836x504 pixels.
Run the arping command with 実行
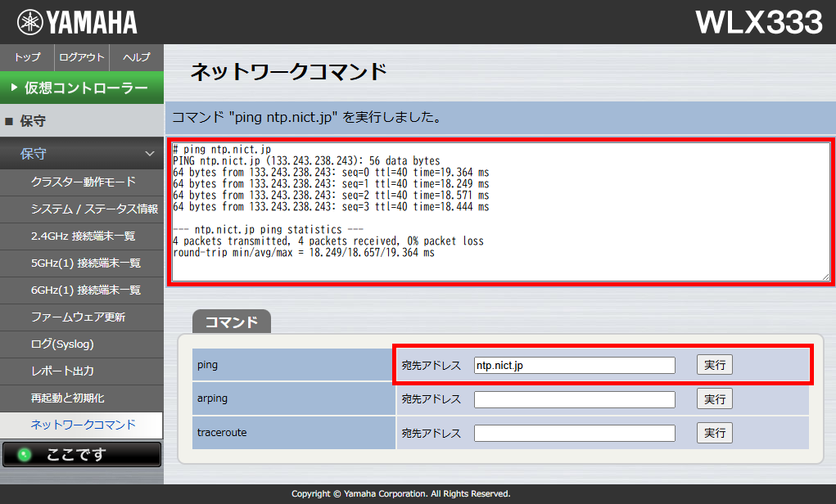pos(715,399)
